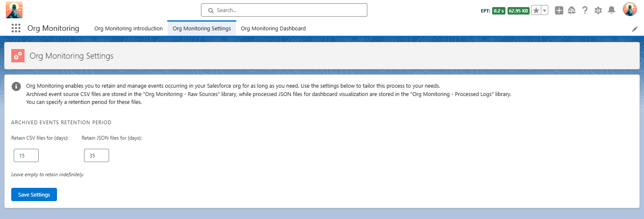Screen dimensions: 644x219
Task: Click the pencil edit navigation icon
Action: pos(635,29)
